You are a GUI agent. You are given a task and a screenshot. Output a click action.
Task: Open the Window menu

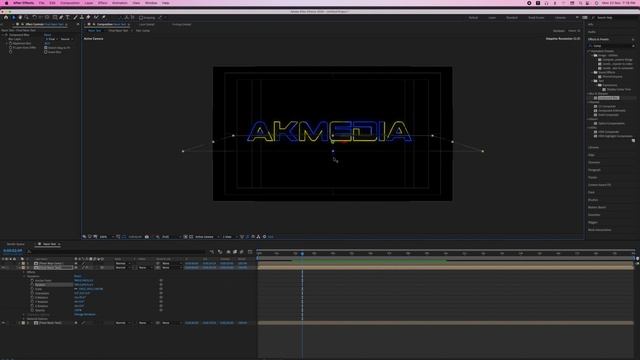point(151,3)
